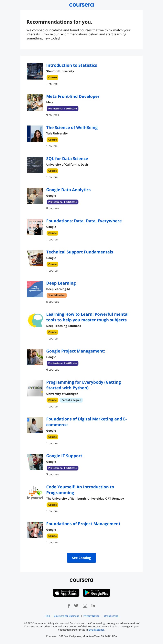This screenshot has height=644, width=163.
Task: Open Coursera for Business link
Action: pyautogui.click(x=66, y=616)
